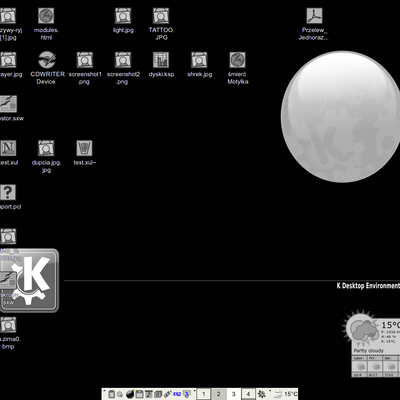400x400 pixels.
Task: Click the large sun-and-cloud weather widget icon
Action: 360,329
